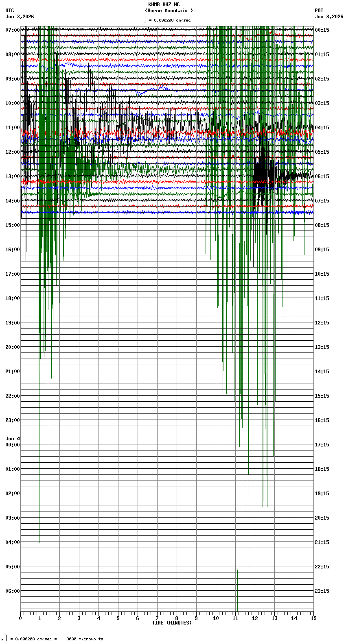Click the 21:00 UTC time label
The image size is (346, 644).
(13, 372)
